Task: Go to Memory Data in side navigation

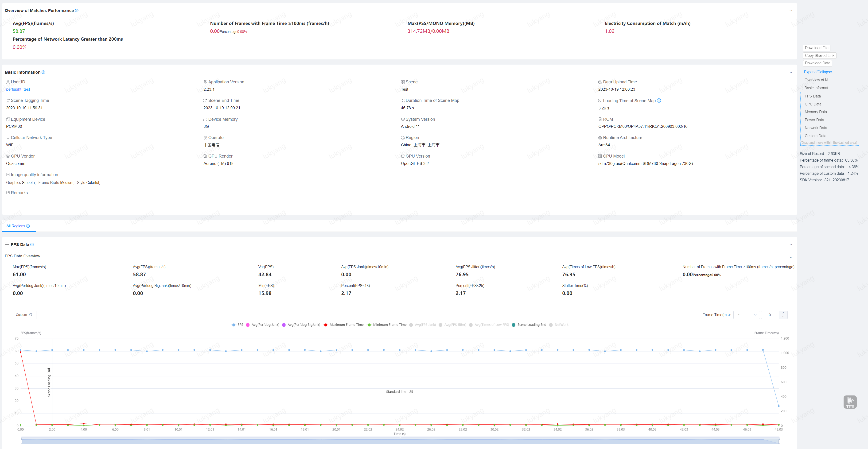Action: coord(815,112)
